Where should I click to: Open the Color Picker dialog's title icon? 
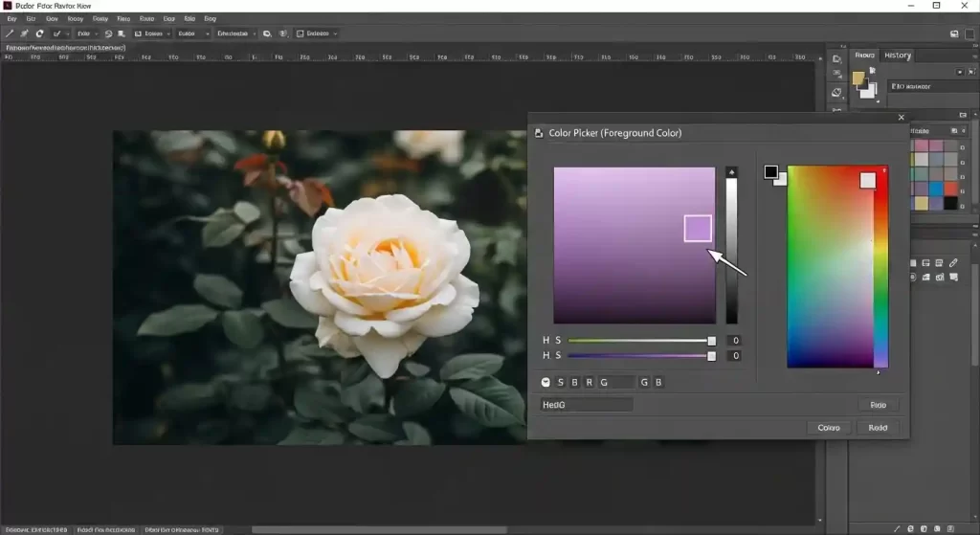(x=539, y=133)
